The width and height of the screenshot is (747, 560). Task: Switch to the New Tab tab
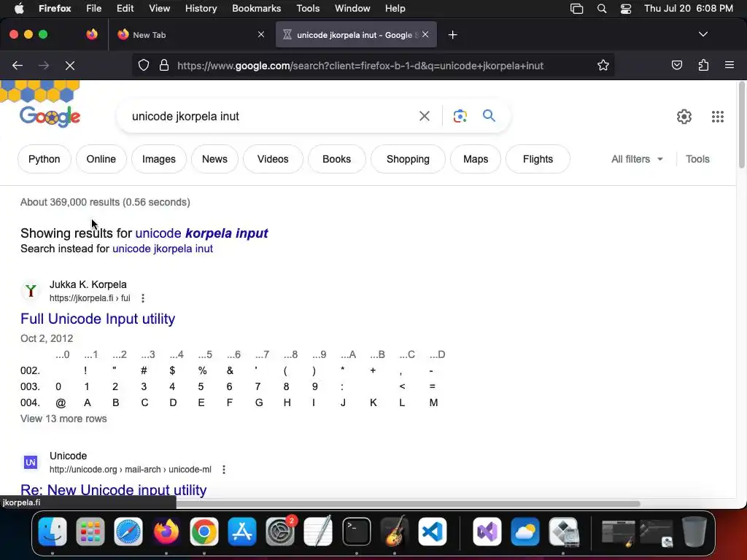[x=190, y=34]
